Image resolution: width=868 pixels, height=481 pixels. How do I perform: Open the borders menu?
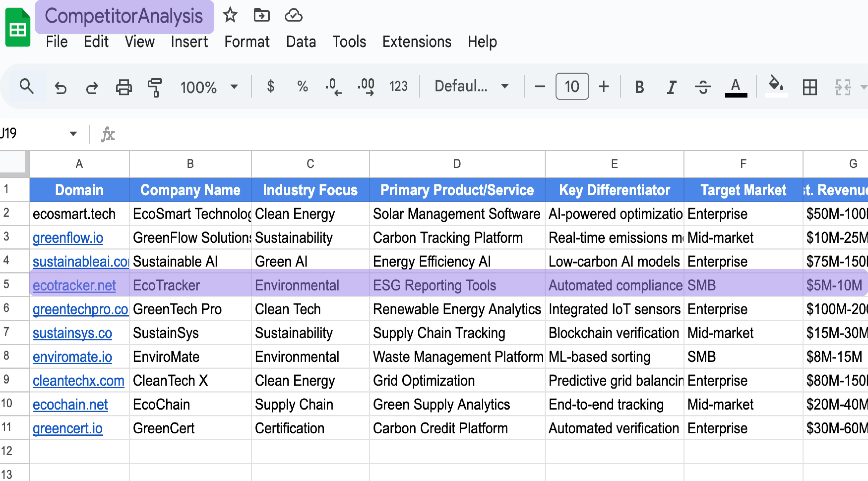coord(810,87)
